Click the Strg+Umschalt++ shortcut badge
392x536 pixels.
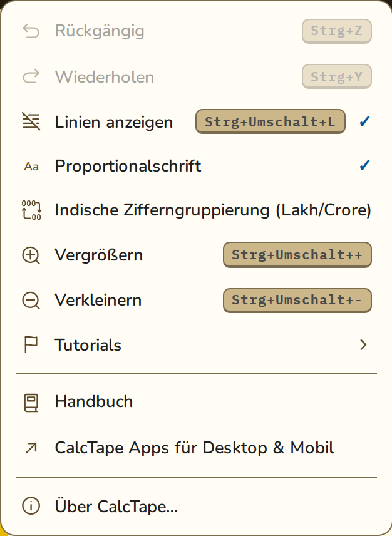click(x=297, y=255)
